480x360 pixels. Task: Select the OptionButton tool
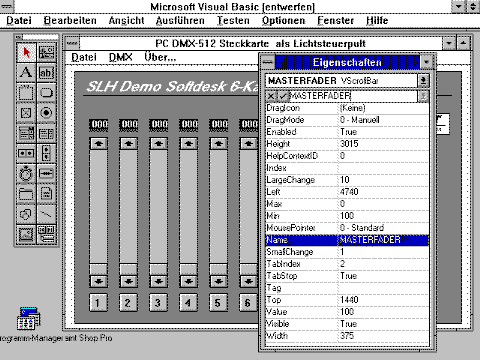click(x=46, y=113)
